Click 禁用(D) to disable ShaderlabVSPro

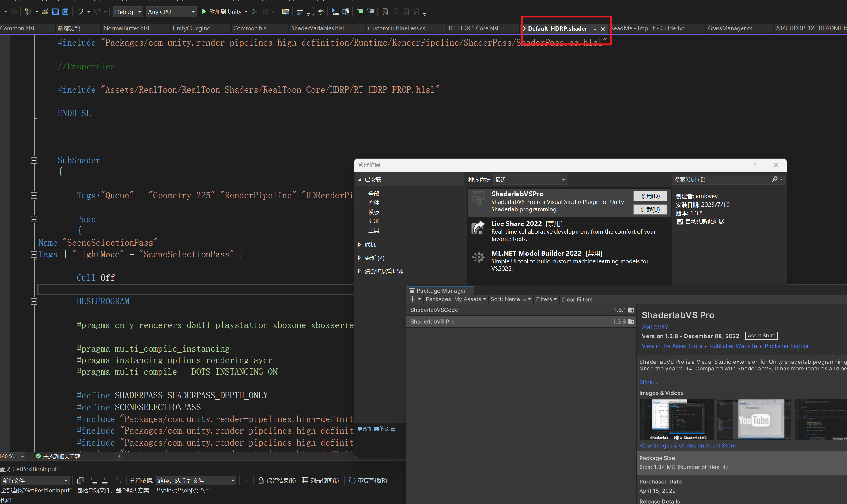pyautogui.click(x=650, y=196)
